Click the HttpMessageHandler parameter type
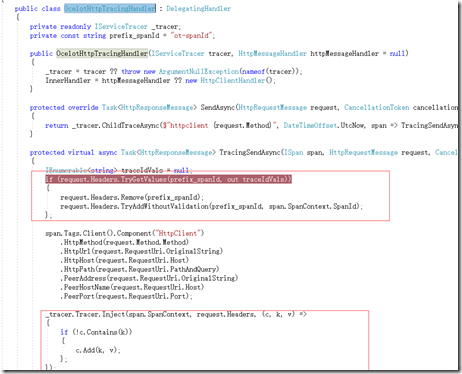The image size is (462, 374). point(272,53)
